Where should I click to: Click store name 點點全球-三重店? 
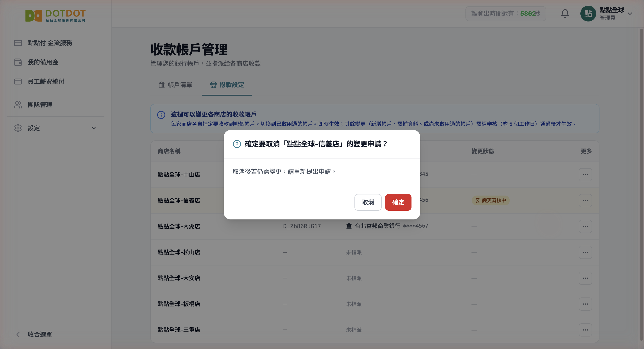point(179,330)
